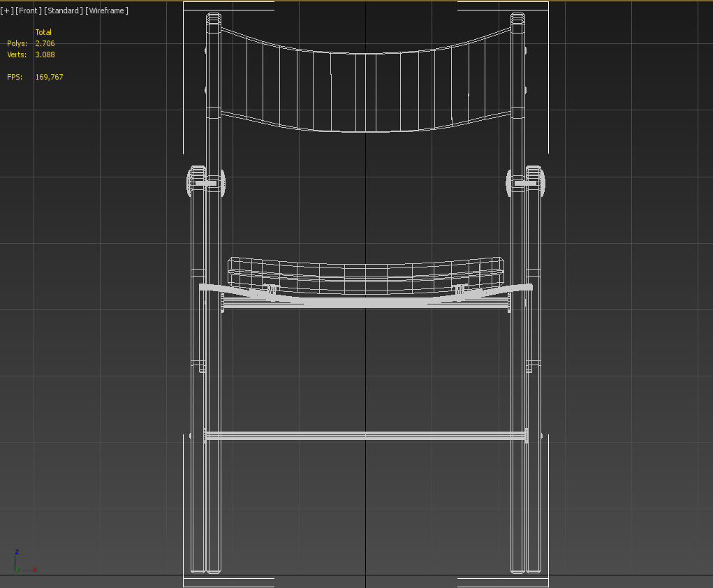
Task: Click the Verts count value 3.088
Action: coord(45,54)
